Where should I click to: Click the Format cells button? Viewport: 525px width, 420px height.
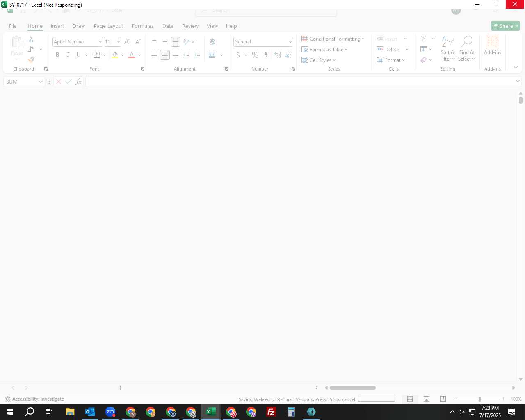pyautogui.click(x=391, y=60)
